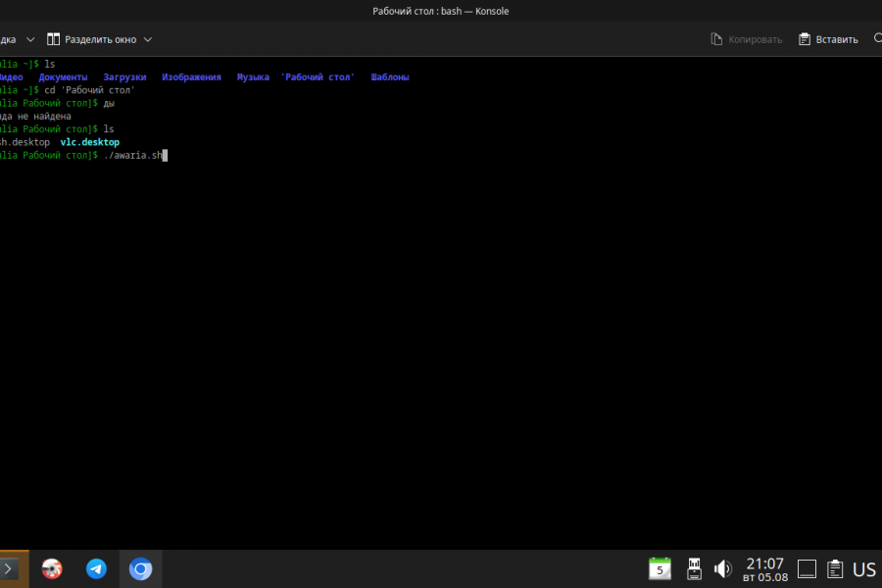This screenshot has width=882, height=588.
Task: Click the Изображения folder name in terminal
Action: point(191,77)
